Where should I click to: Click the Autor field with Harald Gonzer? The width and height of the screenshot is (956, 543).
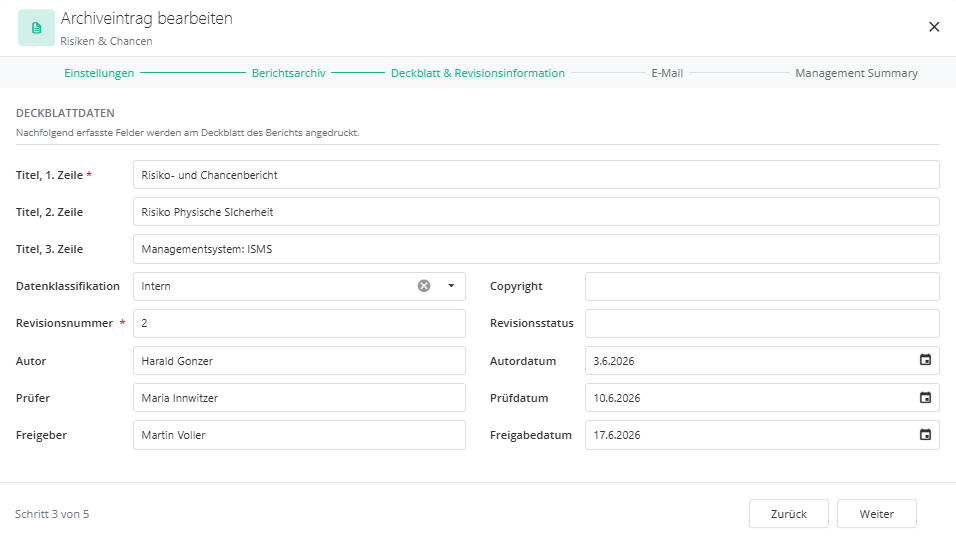click(299, 361)
